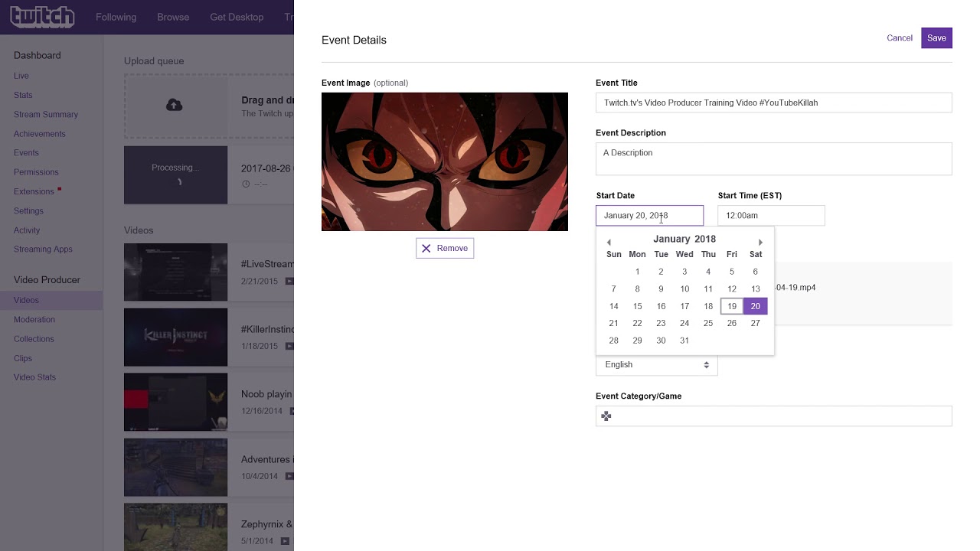
Task: Save the event details
Action: (936, 38)
